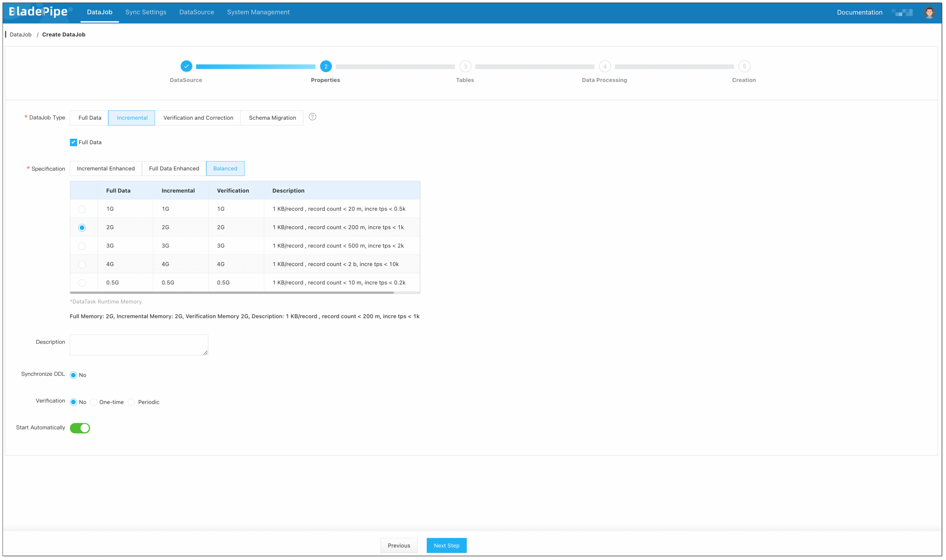Select Schema Migration DataJob type
Image resolution: width=946 pixels, height=560 pixels.
(x=272, y=118)
